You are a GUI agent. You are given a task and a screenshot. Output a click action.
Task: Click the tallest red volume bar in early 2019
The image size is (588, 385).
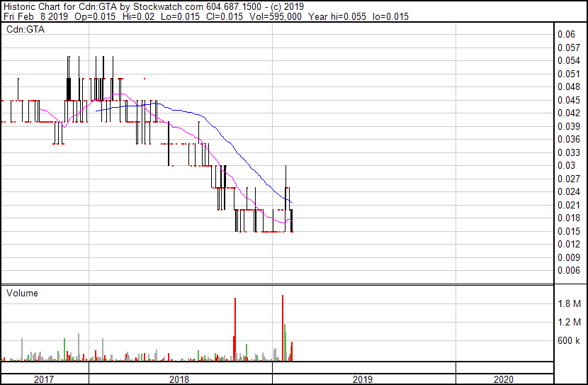pyautogui.click(x=283, y=328)
